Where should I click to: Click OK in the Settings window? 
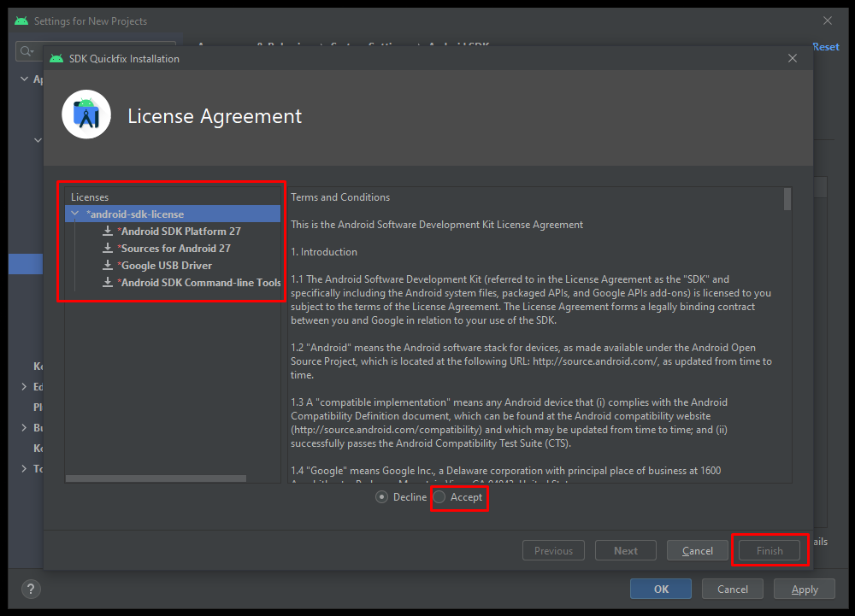661,589
